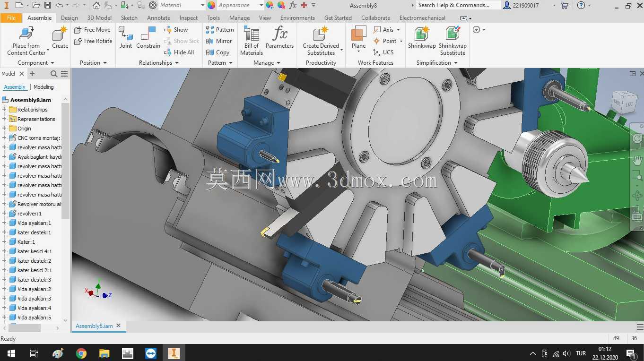Open the fx Parameters dialog
Screen dimensions: 644x361
[279, 37]
